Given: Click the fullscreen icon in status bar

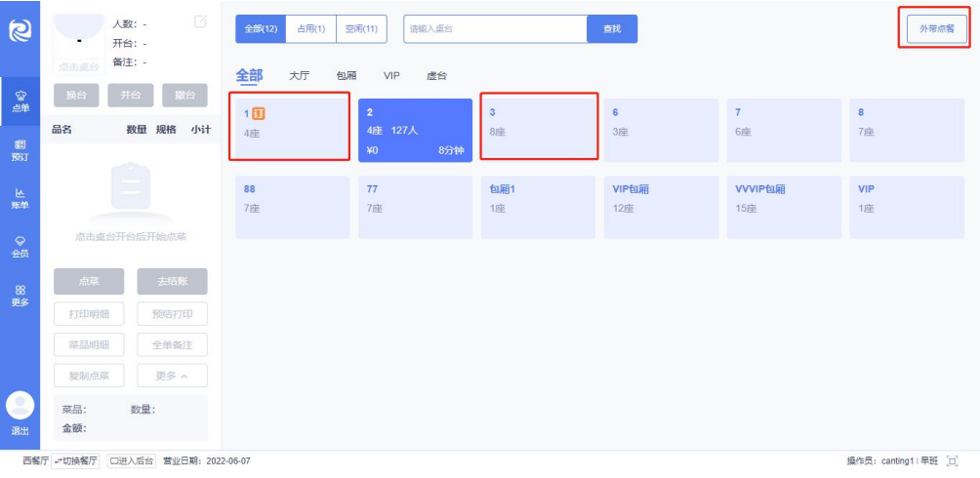Looking at the screenshot, I should [953, 461].
